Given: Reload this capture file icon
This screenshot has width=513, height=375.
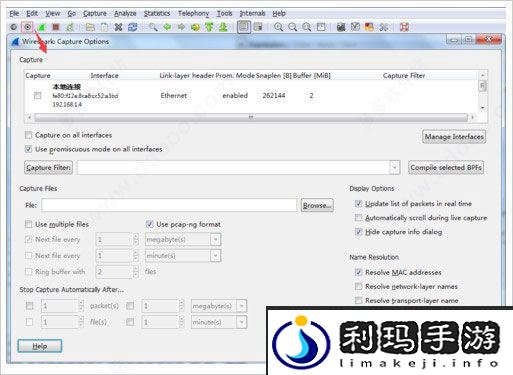Looking at the screenshot, I should point(133,27).
